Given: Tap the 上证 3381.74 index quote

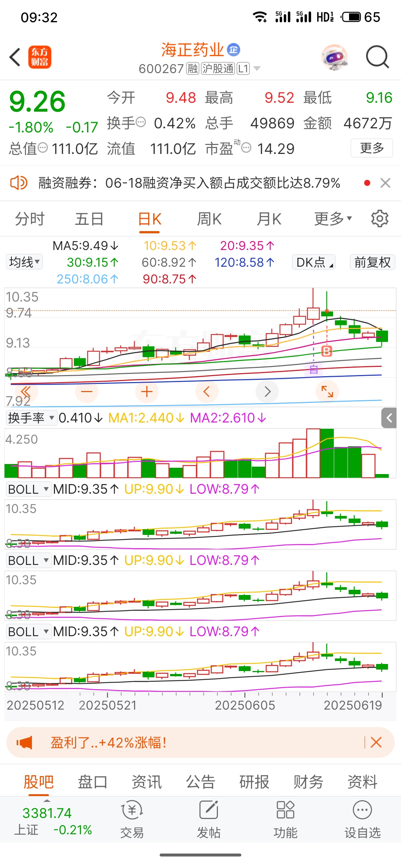Looking at the screenshot, I should pos(53,821).
